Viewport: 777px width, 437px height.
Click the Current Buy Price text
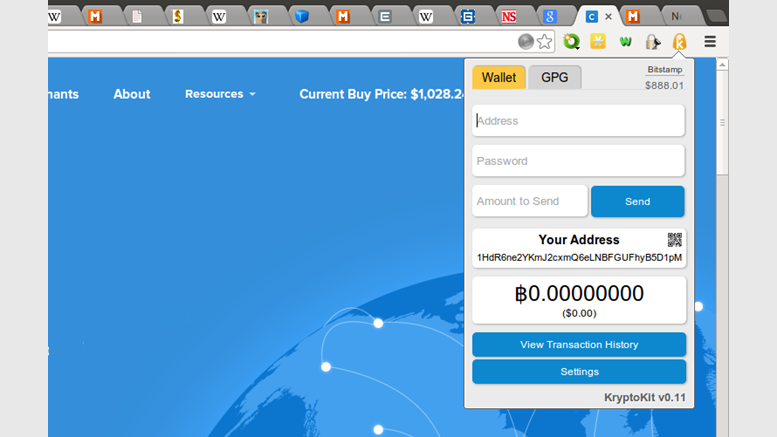[382, 94]
